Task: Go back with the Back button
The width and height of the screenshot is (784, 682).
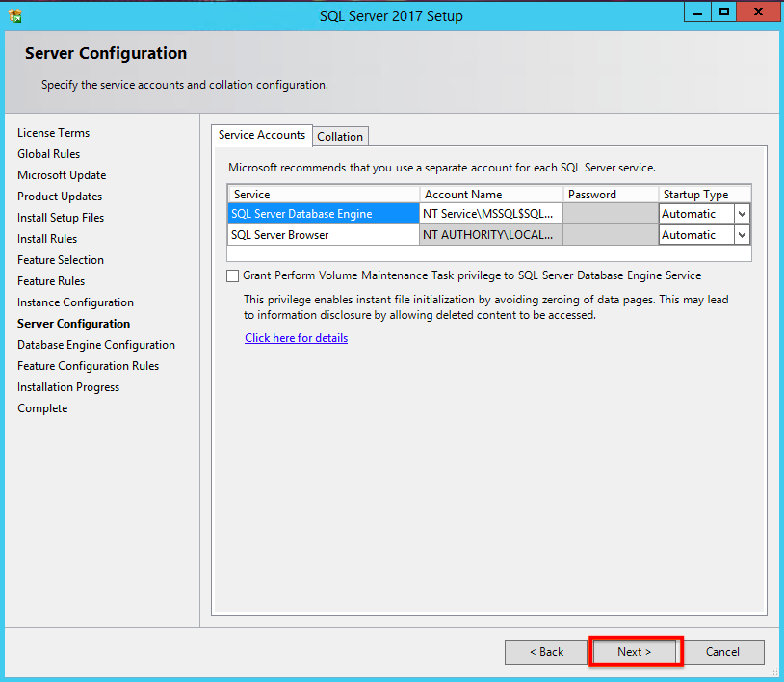Action: tap(546, 652)
